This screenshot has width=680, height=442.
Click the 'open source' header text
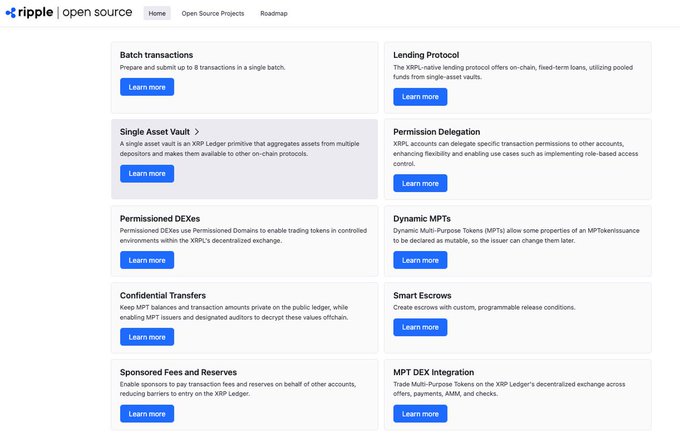point(97,13)
